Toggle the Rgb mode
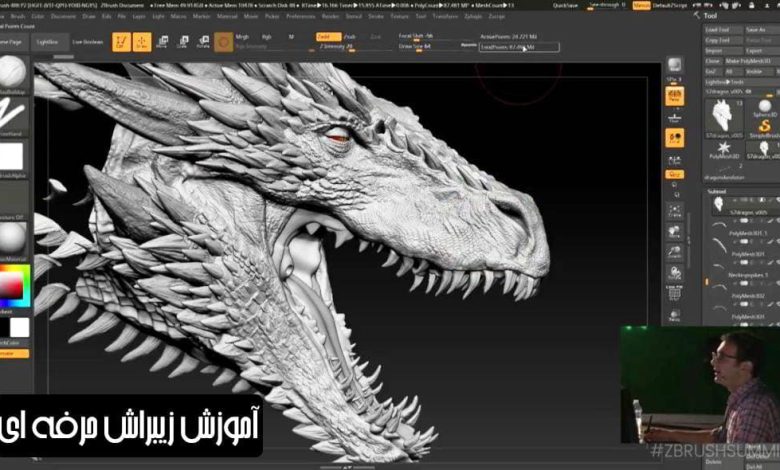 tap(267, 37)
